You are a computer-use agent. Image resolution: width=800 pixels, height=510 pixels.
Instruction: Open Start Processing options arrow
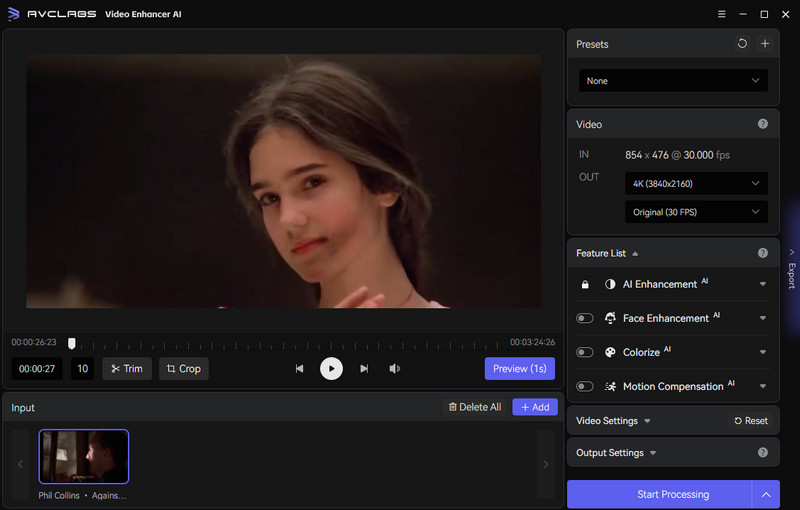pyautogui.click(x=766, y=494)
